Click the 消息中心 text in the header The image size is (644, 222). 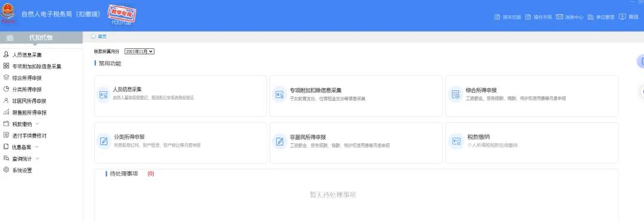tap(574, 17)
